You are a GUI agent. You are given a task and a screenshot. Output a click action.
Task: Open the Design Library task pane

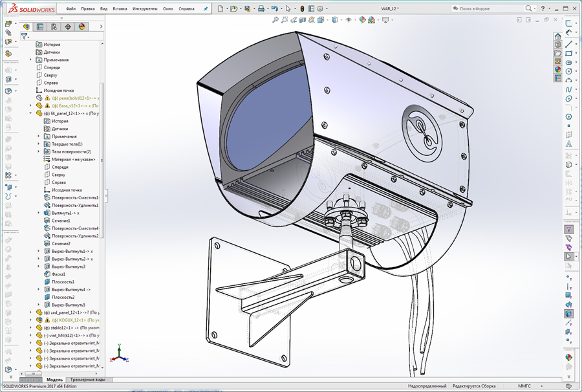click(x=557, y=46)
